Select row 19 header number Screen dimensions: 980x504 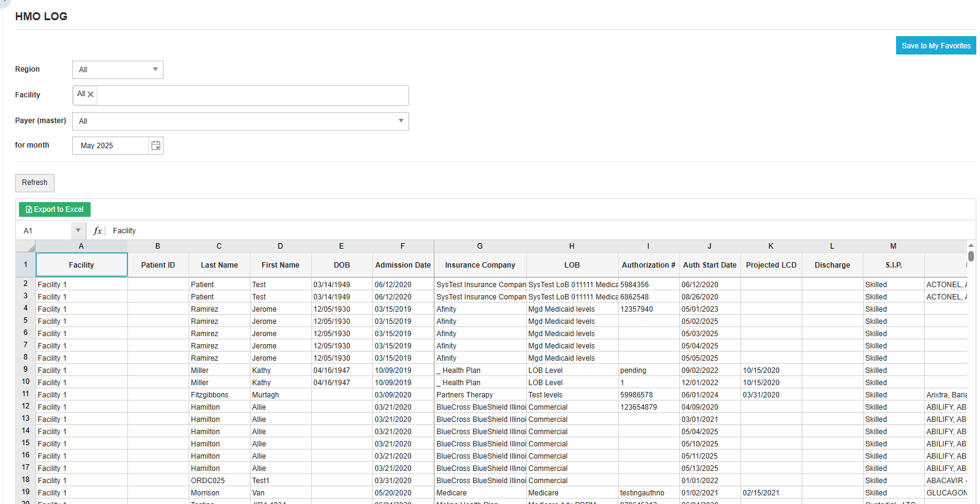click(x=26, y=492)
